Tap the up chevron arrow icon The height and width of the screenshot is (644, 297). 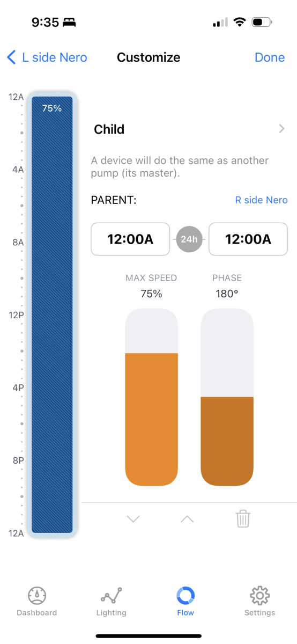[187, 519]
